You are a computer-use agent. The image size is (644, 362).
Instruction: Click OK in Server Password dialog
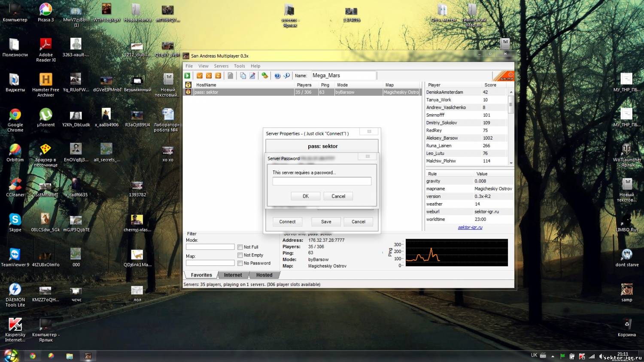coord(306,196)
